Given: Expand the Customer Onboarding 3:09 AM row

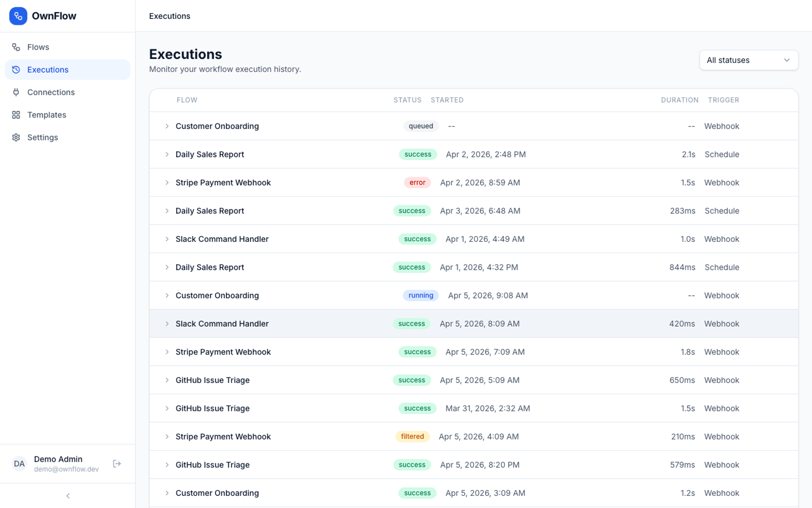Looking at the screenshot, I should coord(167,493).
